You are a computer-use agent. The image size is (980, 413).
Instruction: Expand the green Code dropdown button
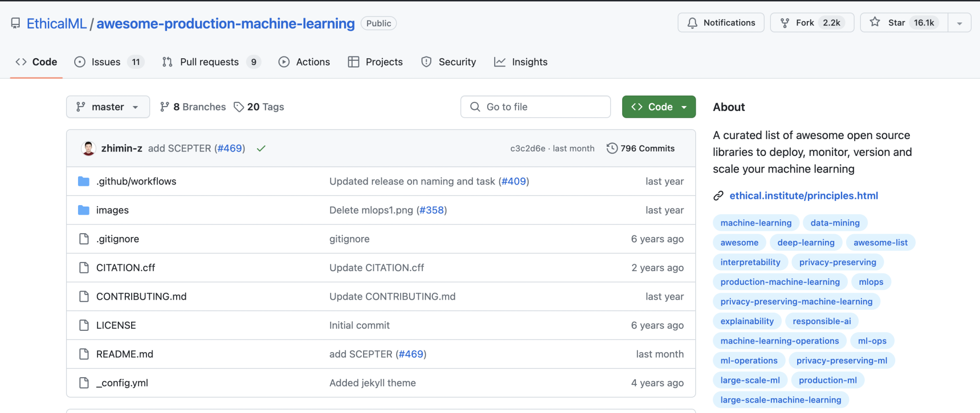point(659,107)
